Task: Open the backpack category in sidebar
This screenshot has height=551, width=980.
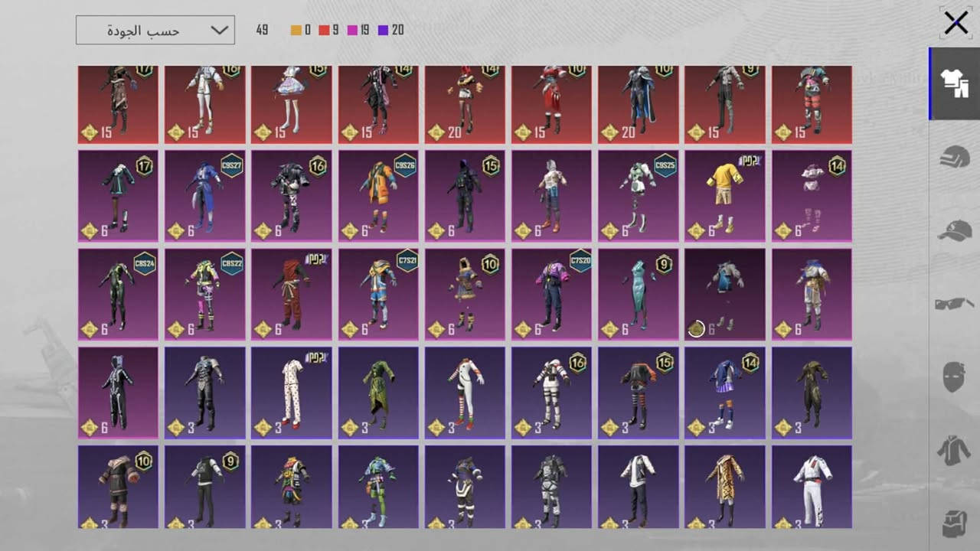Action: [x=954, y=523]
